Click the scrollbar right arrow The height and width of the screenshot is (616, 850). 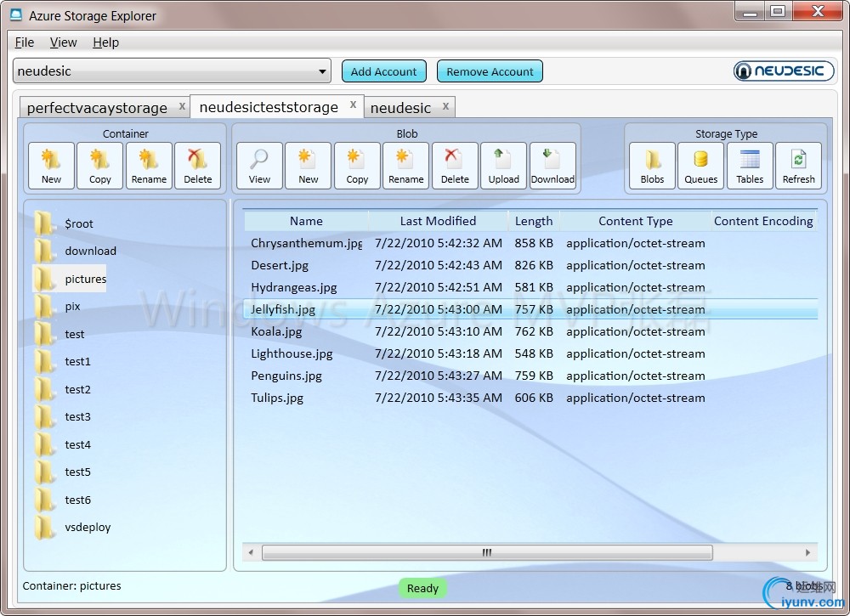(x=807, y=552)
